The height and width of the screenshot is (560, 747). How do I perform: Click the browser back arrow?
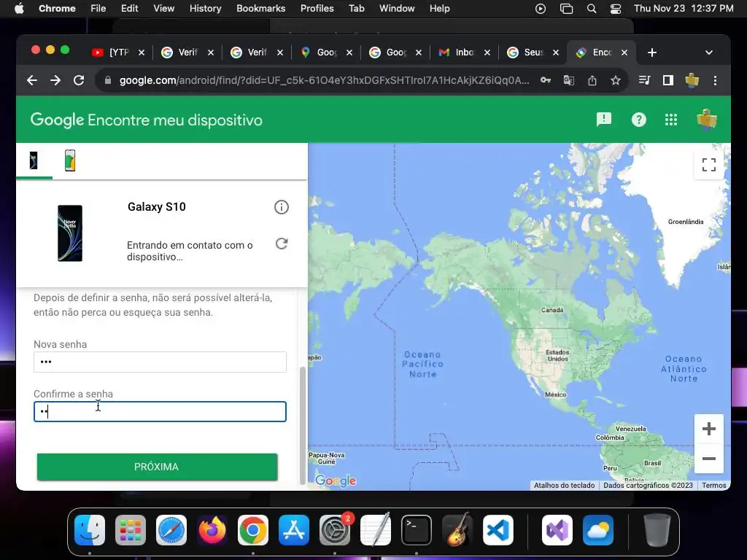(32, 80)
